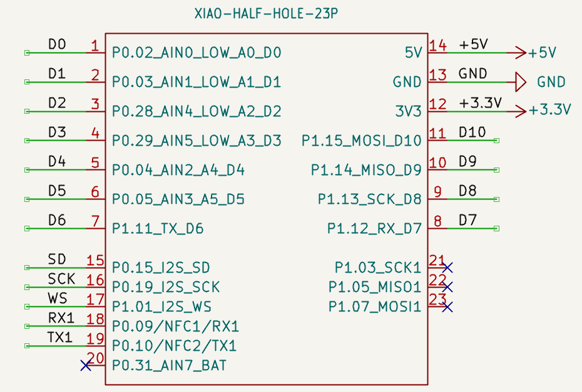Click pin number 13
This screenshot has width=582, height=392.
pyautogui.click(x=438, y=74)
